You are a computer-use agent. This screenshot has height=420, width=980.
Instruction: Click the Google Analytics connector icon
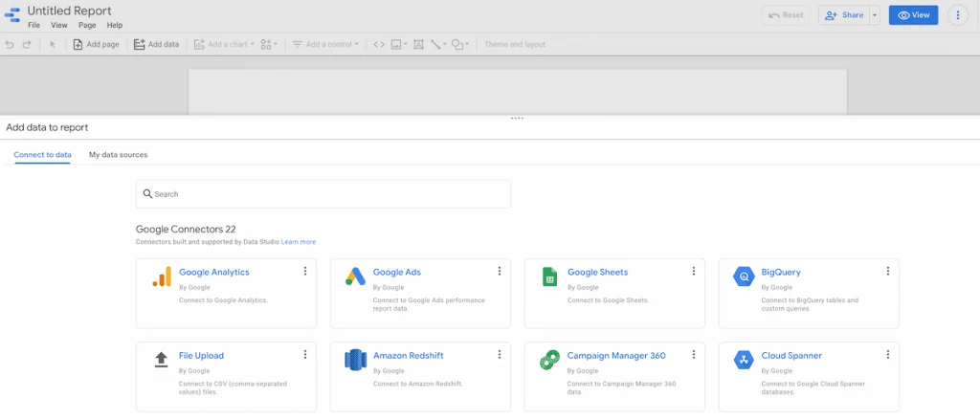pos(161,276)
